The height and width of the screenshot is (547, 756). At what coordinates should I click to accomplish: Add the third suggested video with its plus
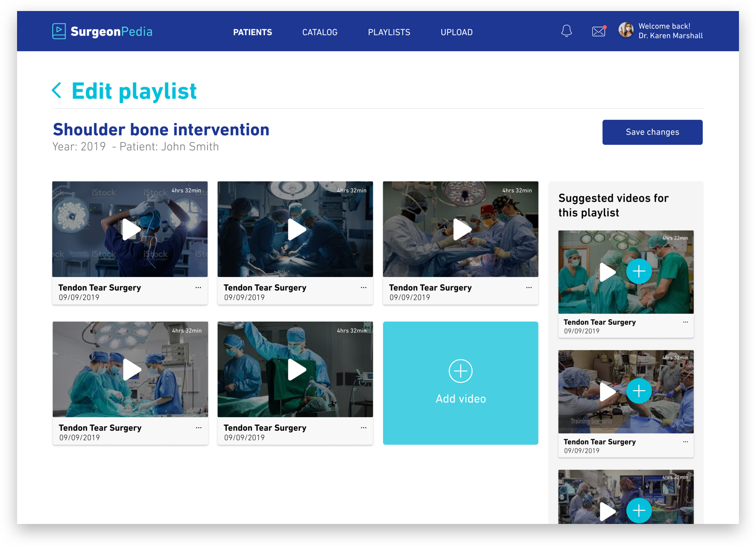click(639, 511)
